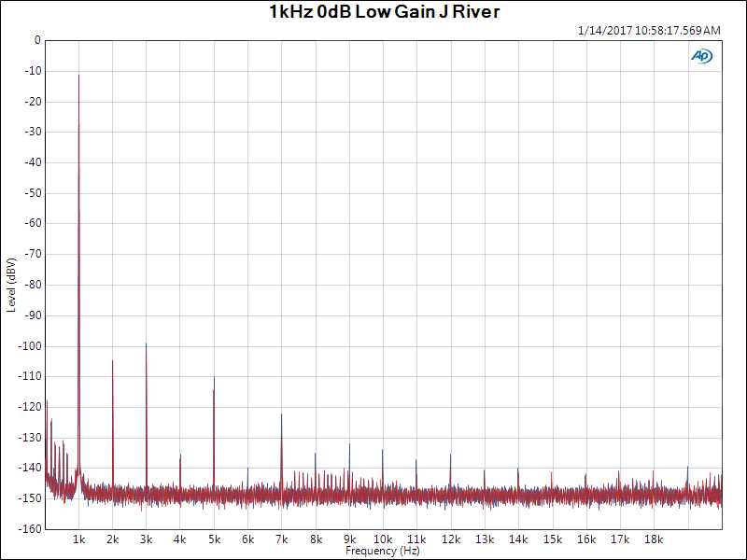Select the chart title "1kHz 0dB Low Gain J River"
Screen dimensions: 747x560
[385, 12]
